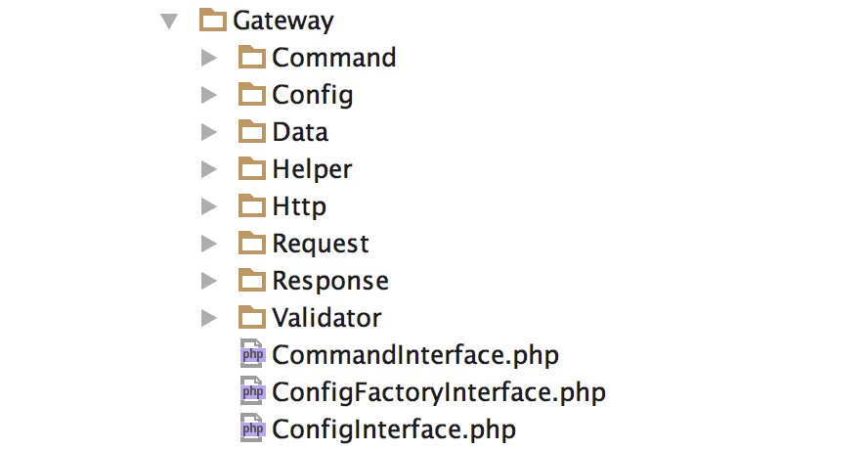Viewport: 868px width, 450px height.
Task: Expand the Helper folder arrow
Action: pos(209,169)
